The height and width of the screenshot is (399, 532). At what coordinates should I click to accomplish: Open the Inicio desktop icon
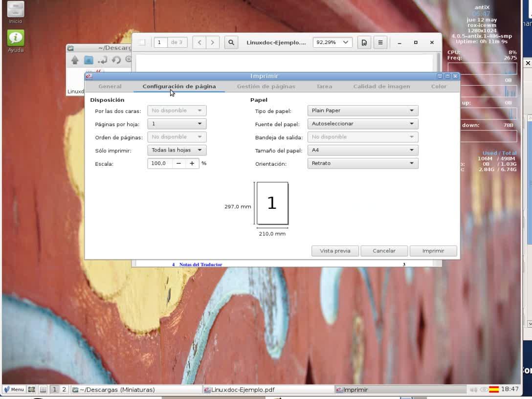15,9
